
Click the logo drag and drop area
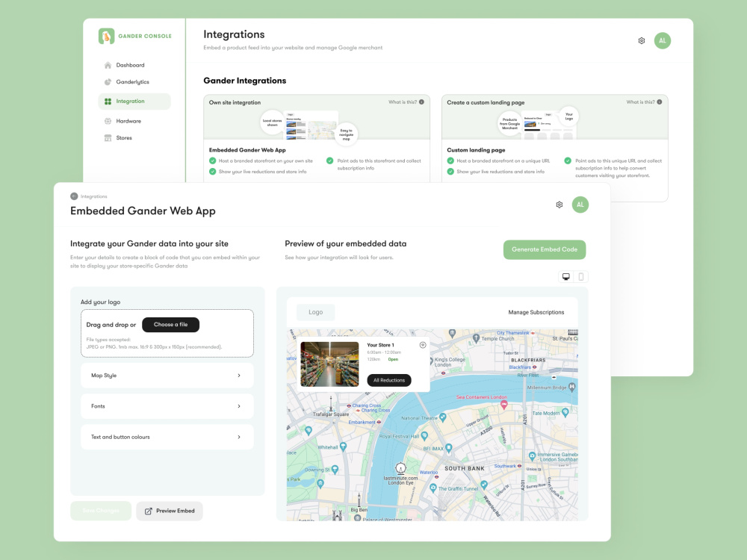pos(167,333)
